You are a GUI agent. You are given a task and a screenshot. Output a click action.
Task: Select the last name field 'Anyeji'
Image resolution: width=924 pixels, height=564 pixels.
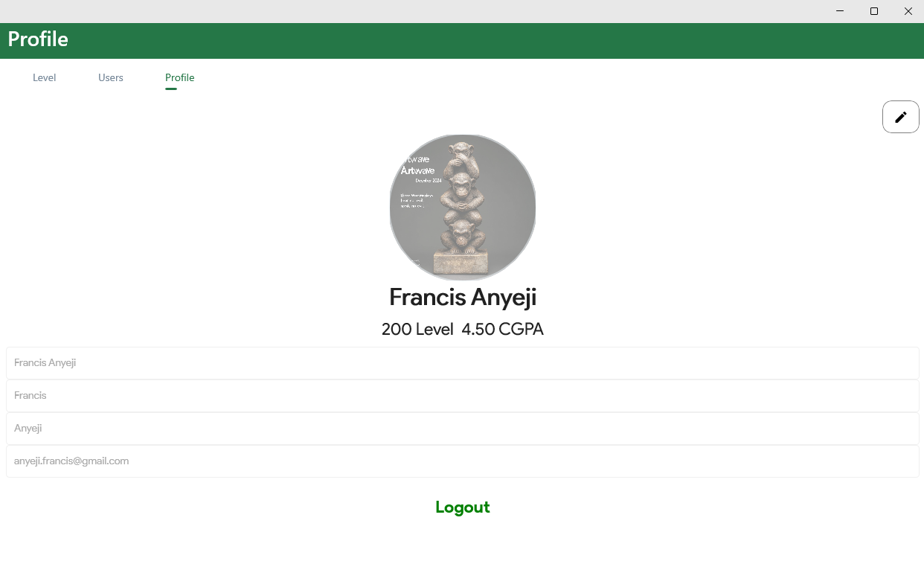pos(462,429)
